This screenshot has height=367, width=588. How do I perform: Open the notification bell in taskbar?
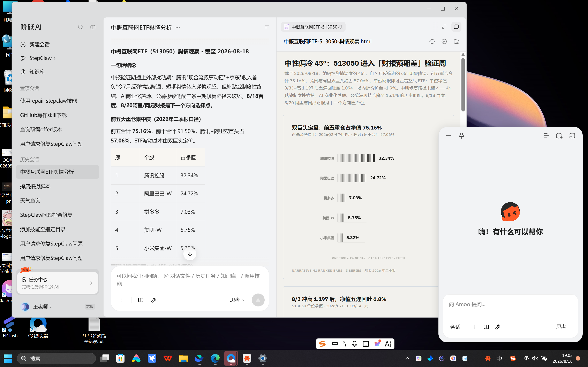click(578, 359)
